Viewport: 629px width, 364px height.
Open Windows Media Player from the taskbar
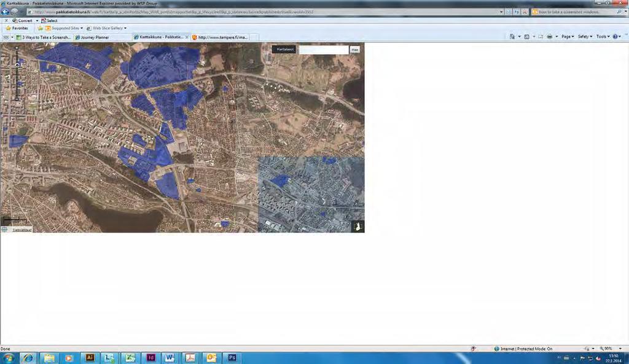69,358
